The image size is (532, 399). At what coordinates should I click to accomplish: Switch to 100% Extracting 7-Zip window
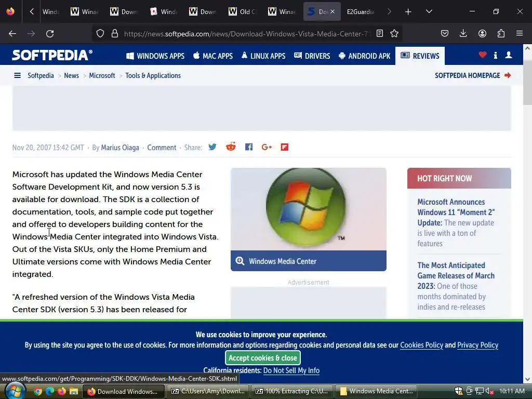click(292, 392)
